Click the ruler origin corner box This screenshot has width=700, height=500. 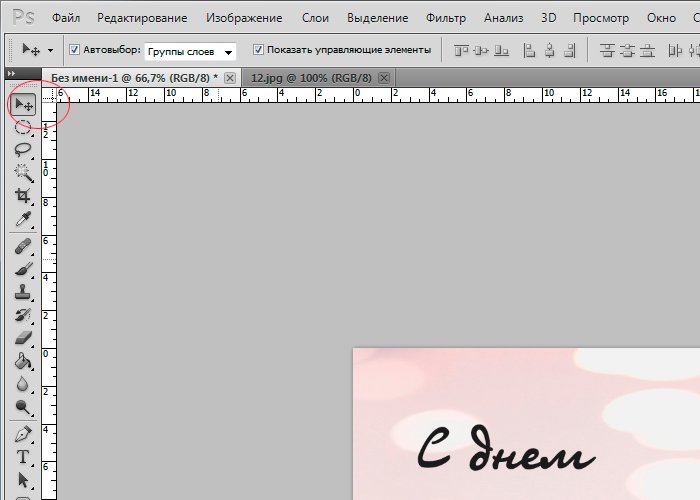coord(48,95)
